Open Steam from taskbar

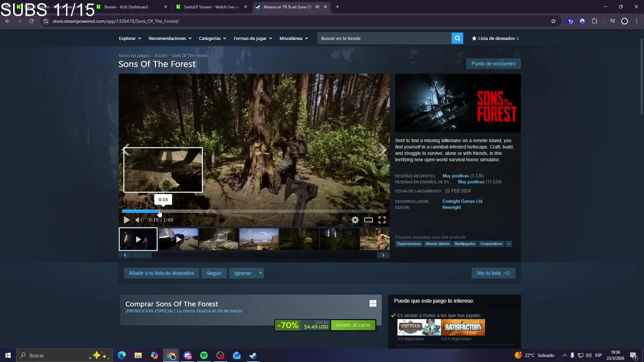[253, 355]
